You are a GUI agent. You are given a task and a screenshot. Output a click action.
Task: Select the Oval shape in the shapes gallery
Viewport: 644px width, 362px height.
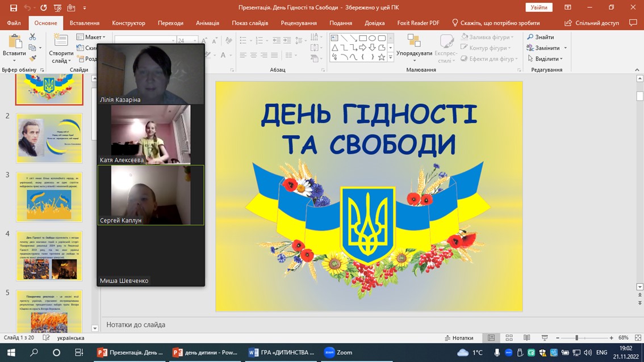click(372, 38)
